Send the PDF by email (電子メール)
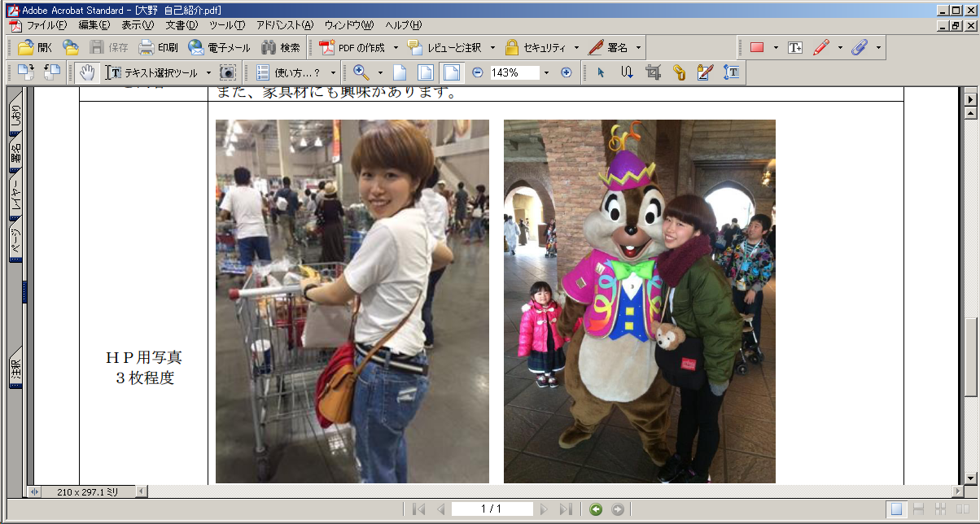980x524 pixels. (219, 47)
